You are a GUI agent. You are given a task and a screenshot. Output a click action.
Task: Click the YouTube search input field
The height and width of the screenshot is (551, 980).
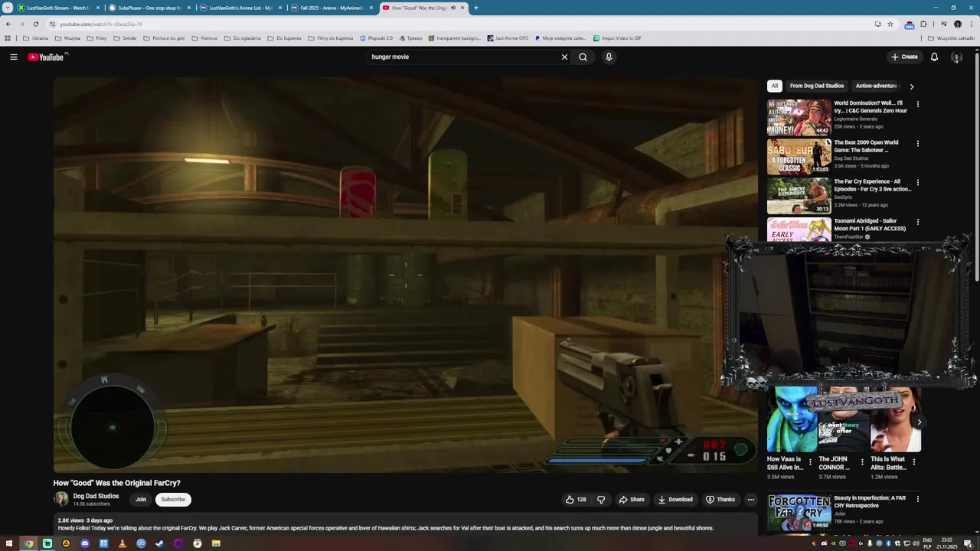click(x=463, y=57)
